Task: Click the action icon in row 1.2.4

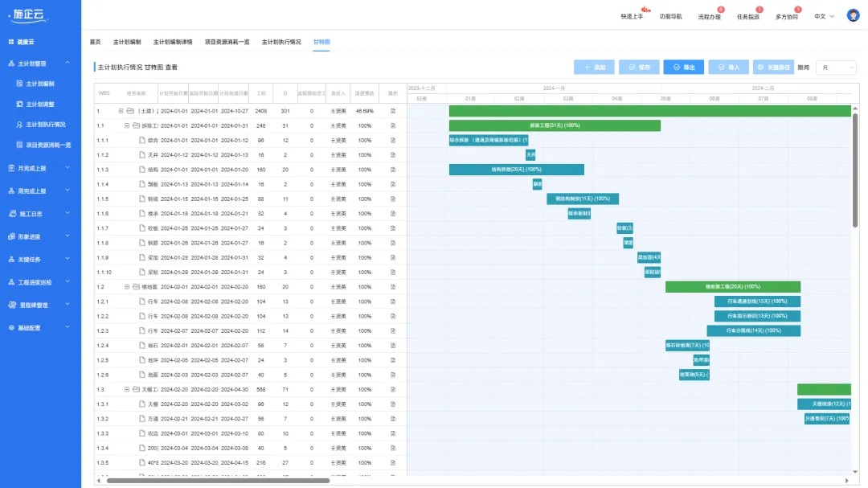Action: pyautogui.click(x=393, y=346)
